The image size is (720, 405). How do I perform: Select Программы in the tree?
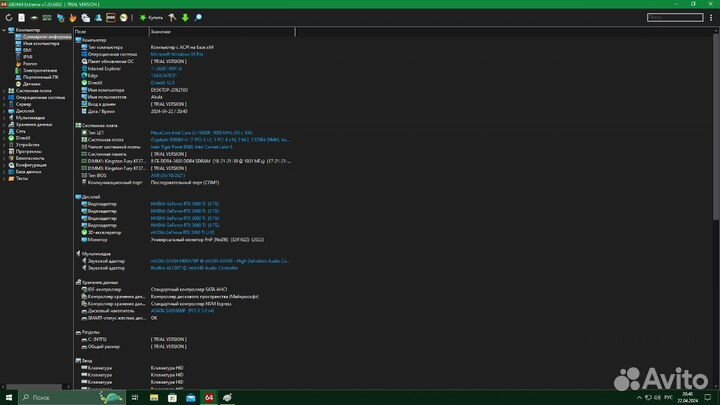coord(28,152)
